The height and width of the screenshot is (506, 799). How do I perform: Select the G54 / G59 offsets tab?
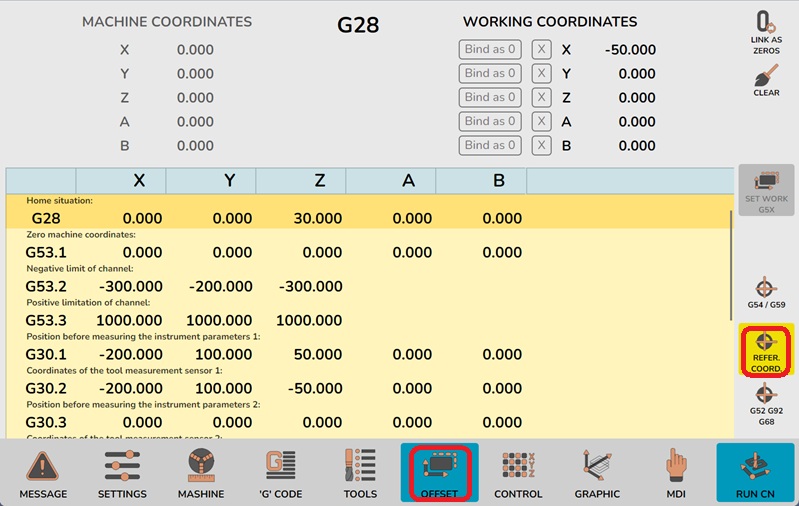point(766,293)
